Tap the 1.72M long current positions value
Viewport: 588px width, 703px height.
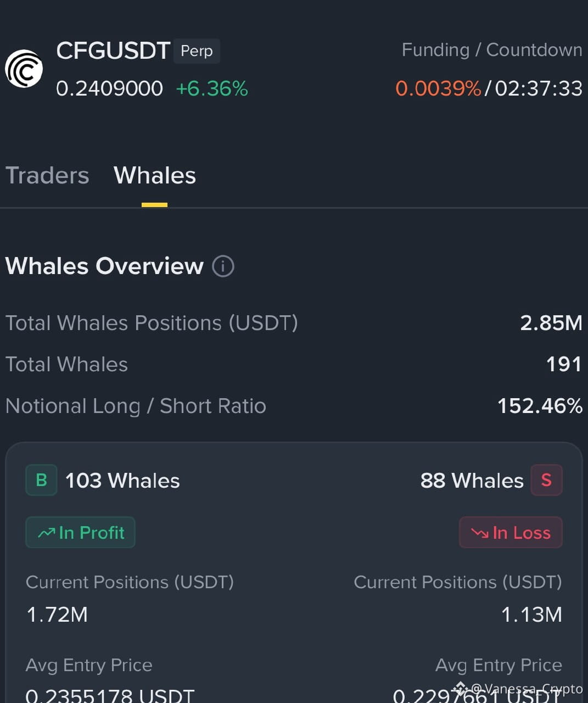tap(57, 615)
